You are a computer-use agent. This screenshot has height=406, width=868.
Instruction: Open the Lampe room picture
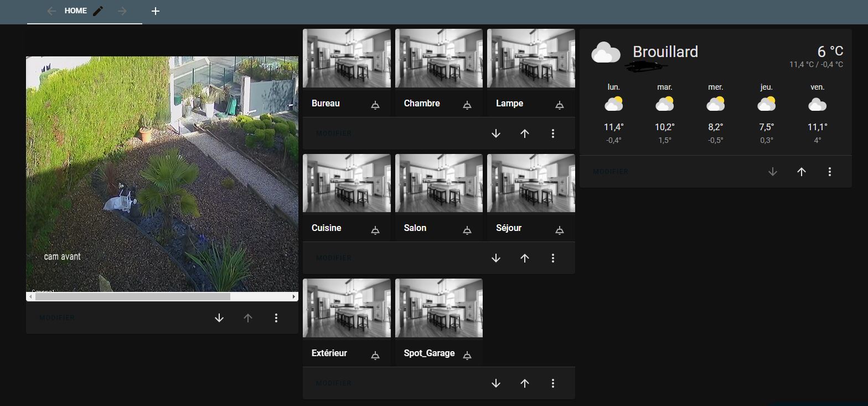(531, 58)
